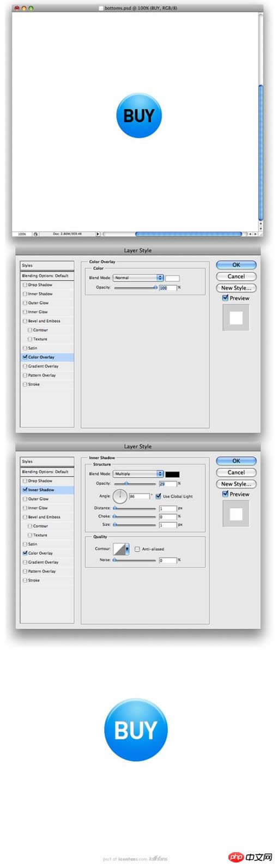Click the Contour curve thumbnail
The height and width of the screenshot is (868, 278).
pos(118,550)
